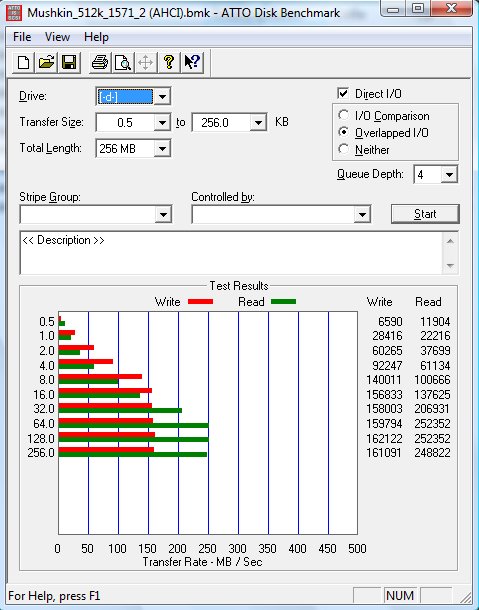Click the Description scrollbar up arrow
The image size is (479, 610).
click(450, 241)
